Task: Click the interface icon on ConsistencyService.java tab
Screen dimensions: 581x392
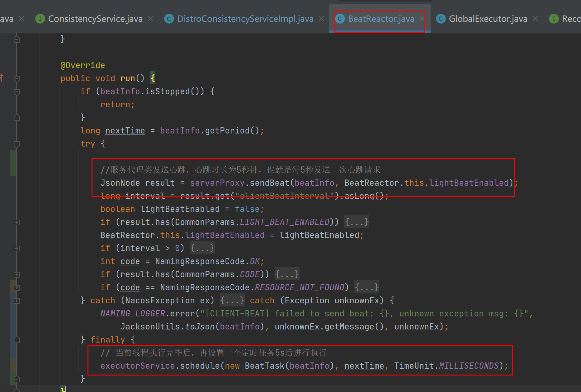Action: (40, 19)
